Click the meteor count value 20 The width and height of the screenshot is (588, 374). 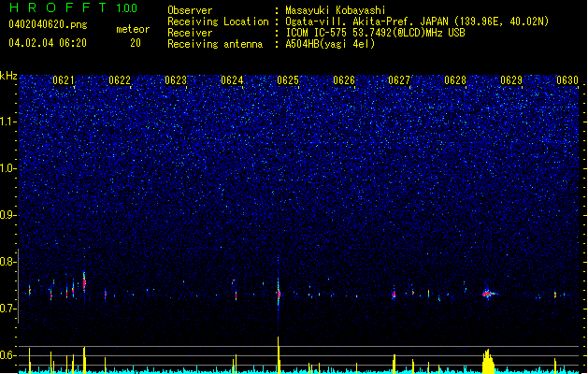[136, 43]
